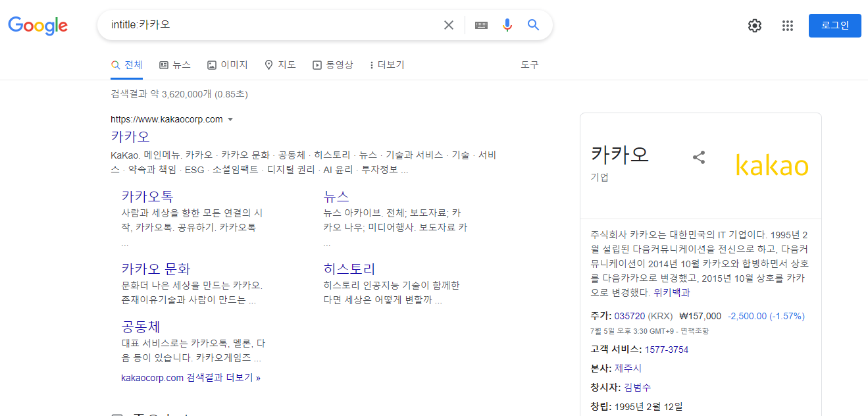Viewport: 868px width, 416px height.
Task: Open the 공동체 sitelink
Action: 141,326
